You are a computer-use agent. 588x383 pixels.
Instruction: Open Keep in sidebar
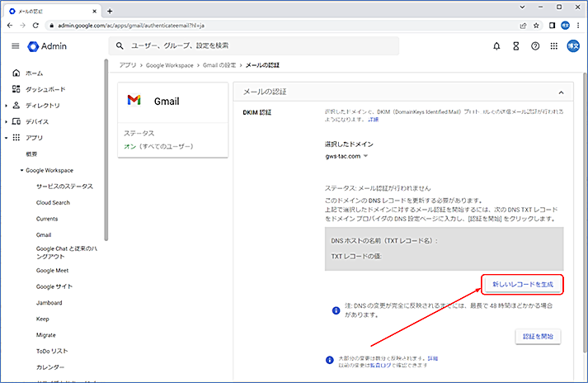click(42, 319)
